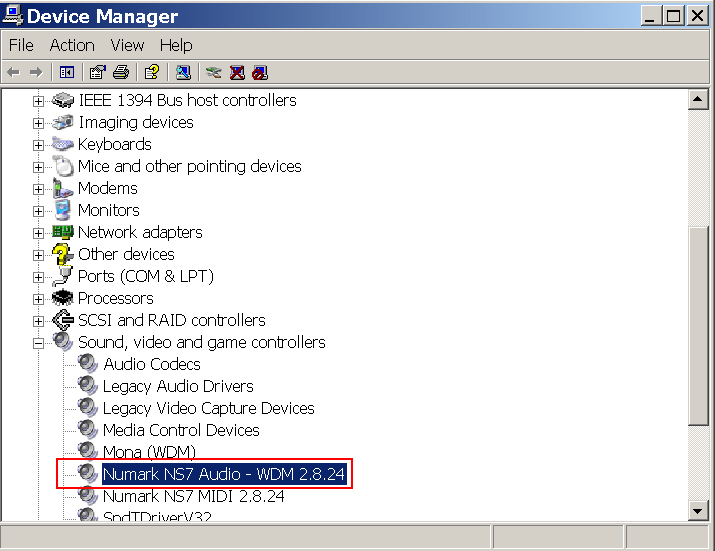This screenshot has width=715, height=551.
Task: Open the Action menu
Action: pyautogui.click(x=72, y=45)
